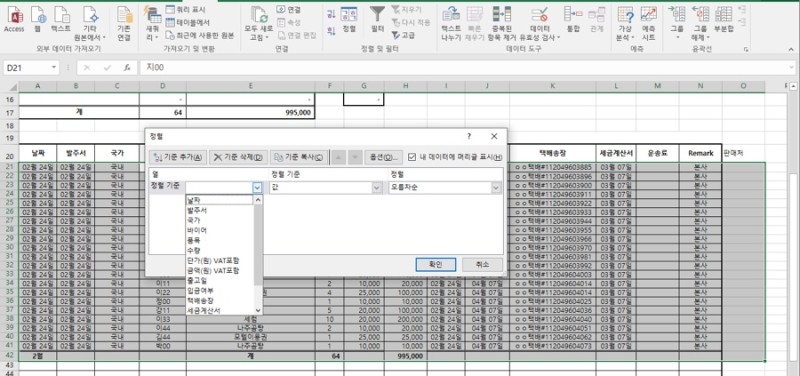Remove duplicates (중복된 항목 제거)

pyautogui.click(x=502, y=23)
